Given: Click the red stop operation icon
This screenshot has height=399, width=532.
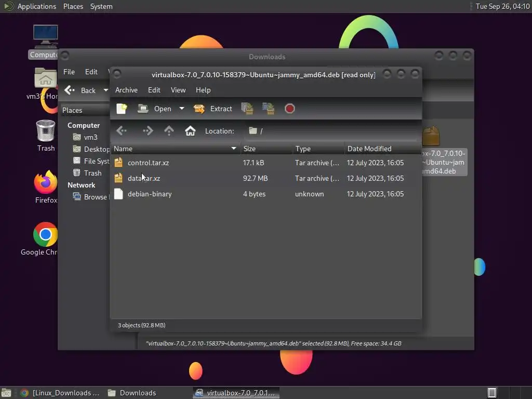Looking at the screenshot, I should 290,109.
